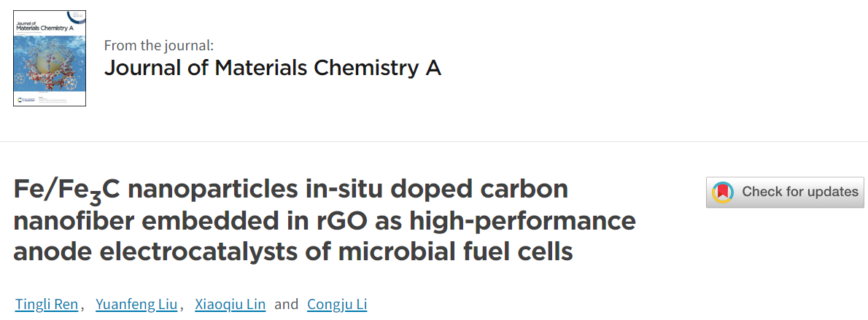Click the horizontal divider below journal header
The width and height of the screenshot is (868, 320).
pyautogui.click(x=434, y=142)
